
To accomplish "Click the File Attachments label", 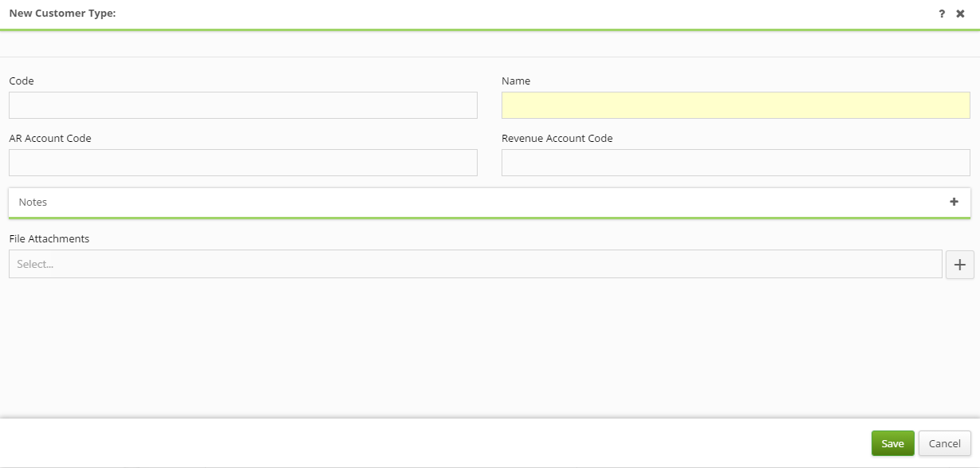I will pos(49,239).
